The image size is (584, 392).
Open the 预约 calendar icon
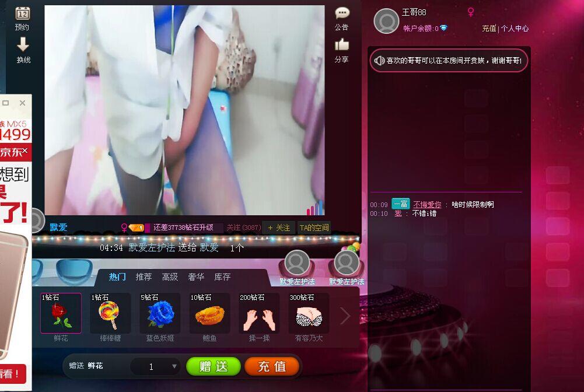(22, 14)
